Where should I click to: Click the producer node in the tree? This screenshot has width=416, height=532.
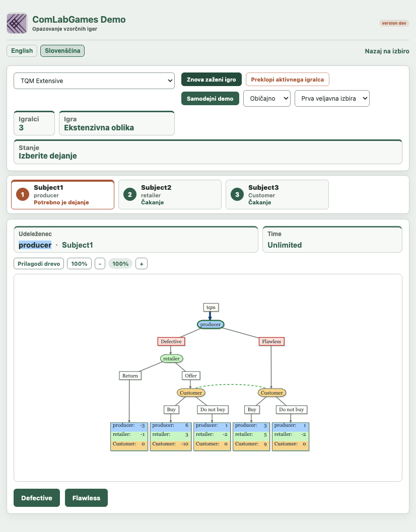click(x=211, y=324)
